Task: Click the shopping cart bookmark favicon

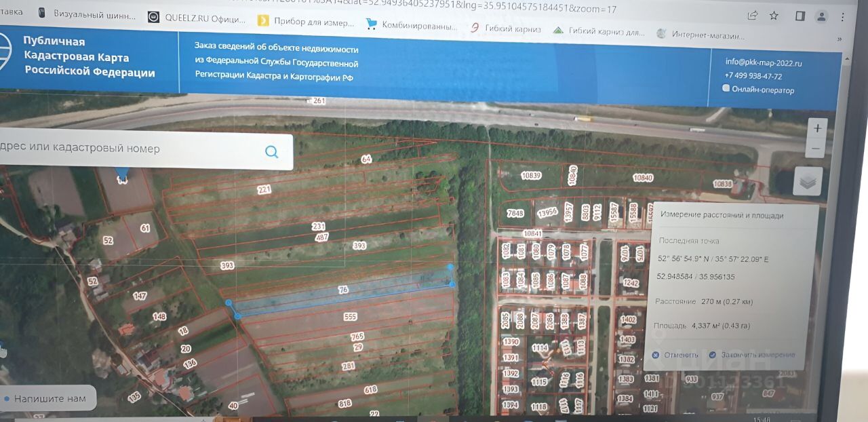Action: (371, 24)
